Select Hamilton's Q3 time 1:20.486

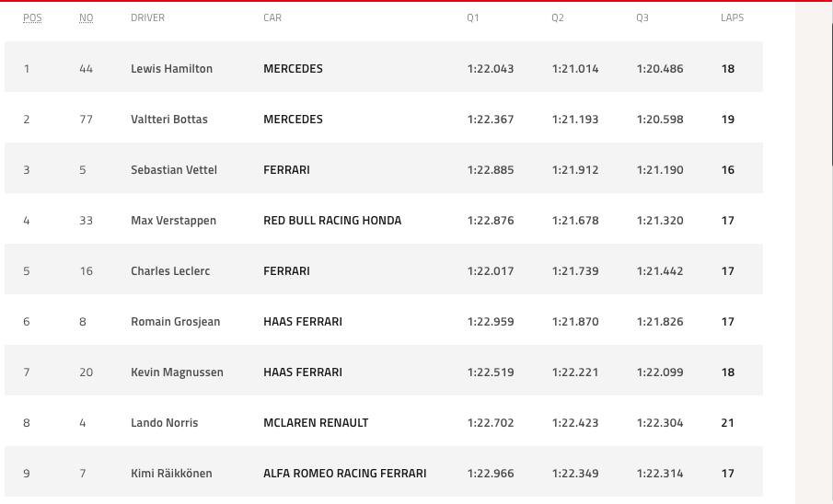tap(660, 68)
